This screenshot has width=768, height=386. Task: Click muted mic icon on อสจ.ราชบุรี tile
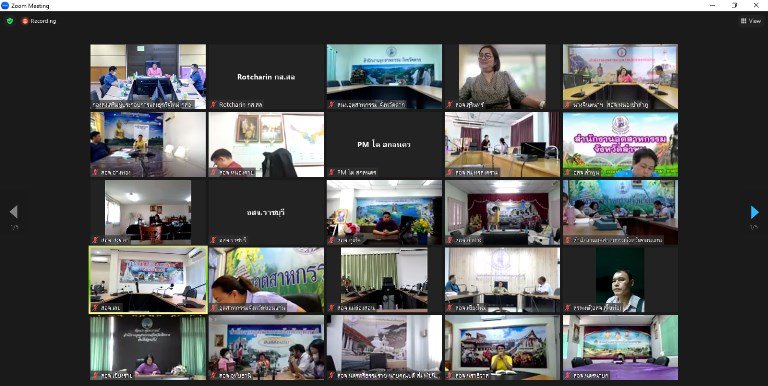(x=213, y=240)
